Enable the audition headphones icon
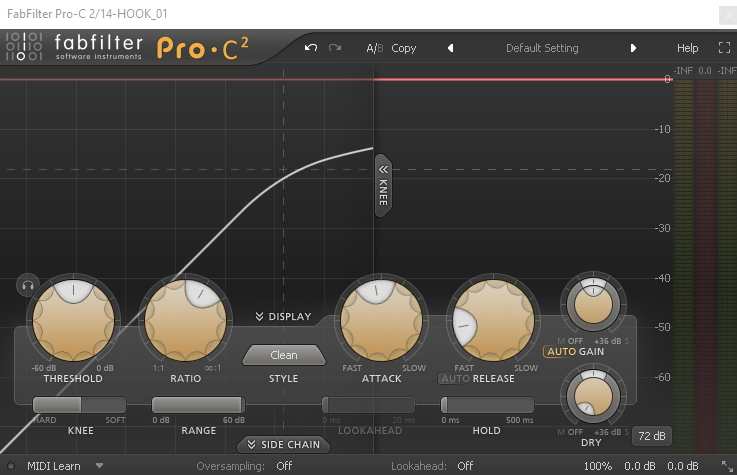 pos(28,285)
